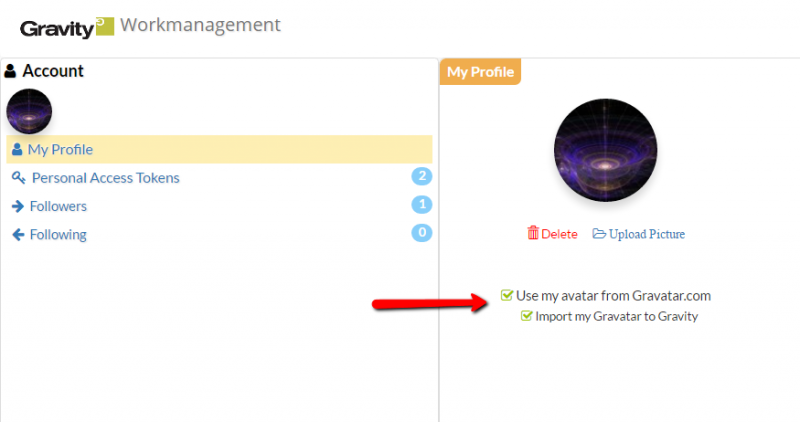Click the person icon beside Account
Viewport: 800px width, 422px height.
click(11, 71)
